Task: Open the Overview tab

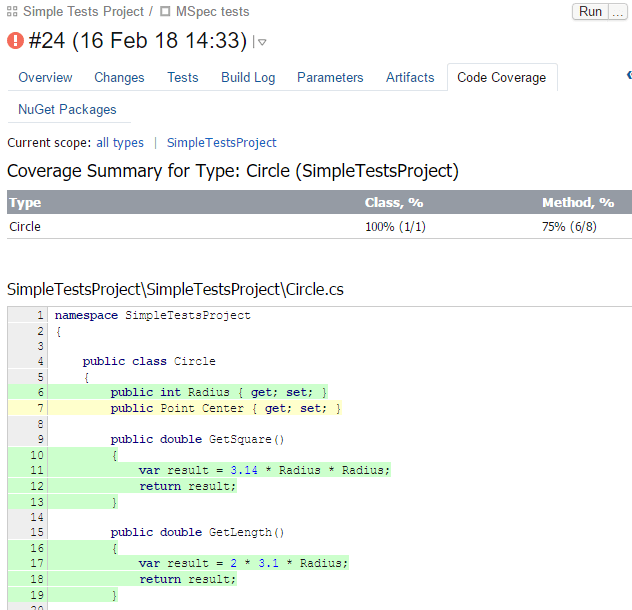Action: tap(45, 77)
